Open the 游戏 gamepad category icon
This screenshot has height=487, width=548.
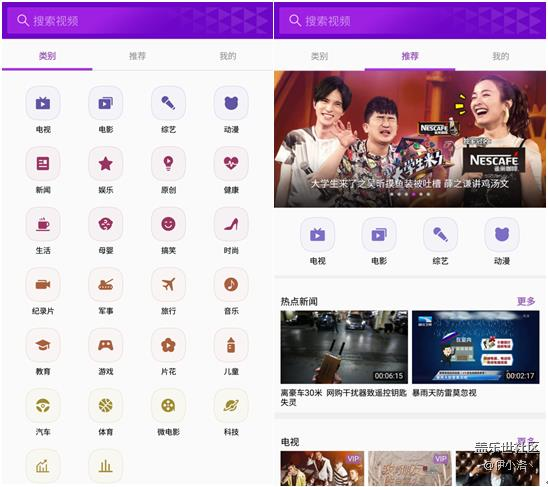pyautogui.click(x=106, y=345)
